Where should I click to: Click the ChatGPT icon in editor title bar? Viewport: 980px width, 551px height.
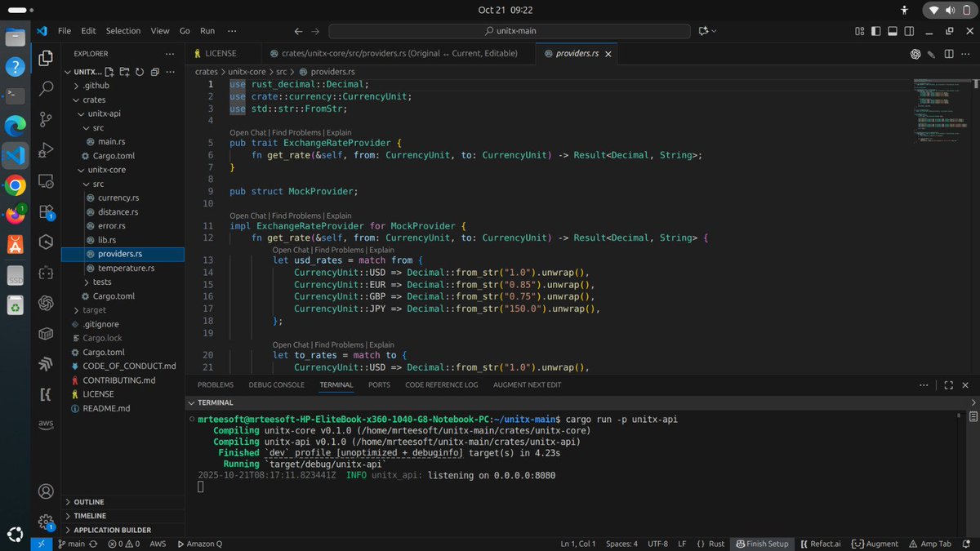click(x=916, y=54)
